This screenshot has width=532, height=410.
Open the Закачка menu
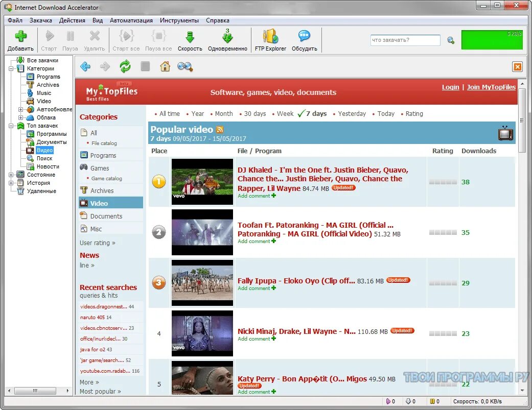41,20
